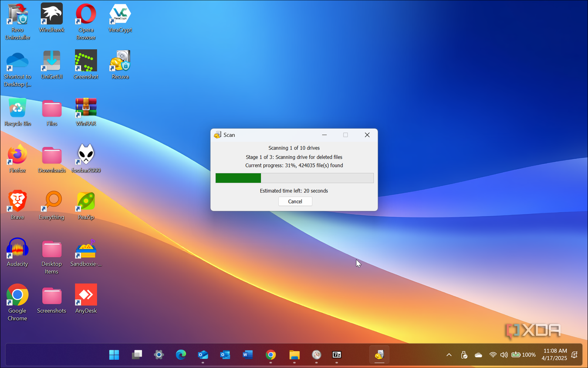The image size is (588, 368).
Task: Click the Recuva icon in Scan title bar
Action: coord(218,135)
